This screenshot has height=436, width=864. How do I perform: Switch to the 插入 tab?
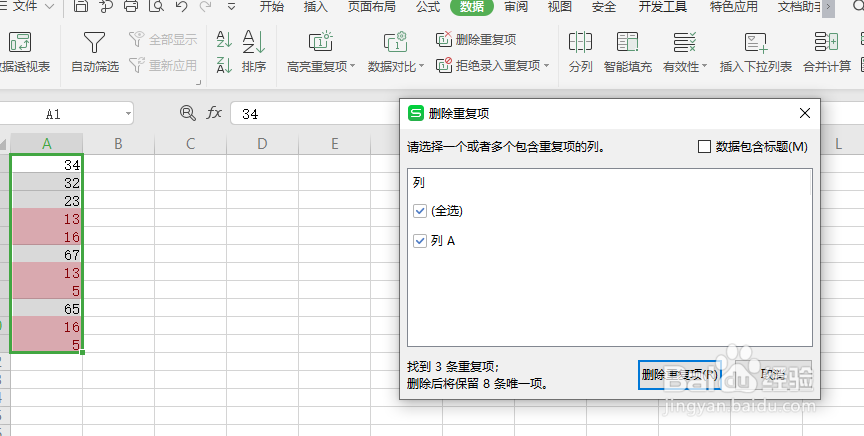316,7
